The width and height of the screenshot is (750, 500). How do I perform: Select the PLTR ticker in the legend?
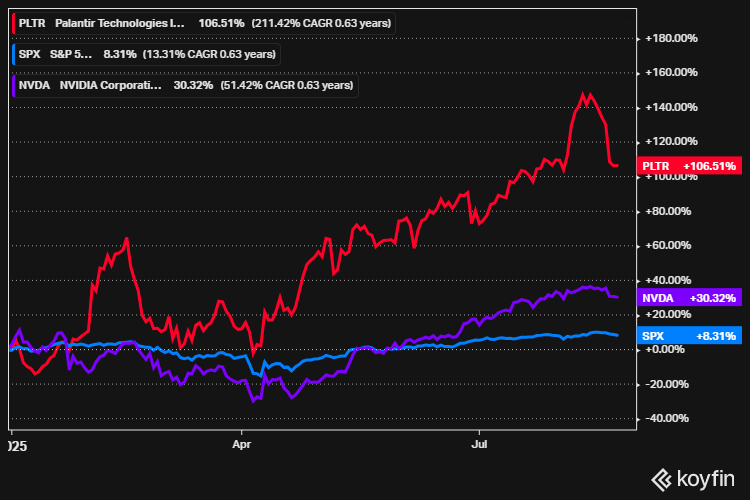[x=33, y=22]
